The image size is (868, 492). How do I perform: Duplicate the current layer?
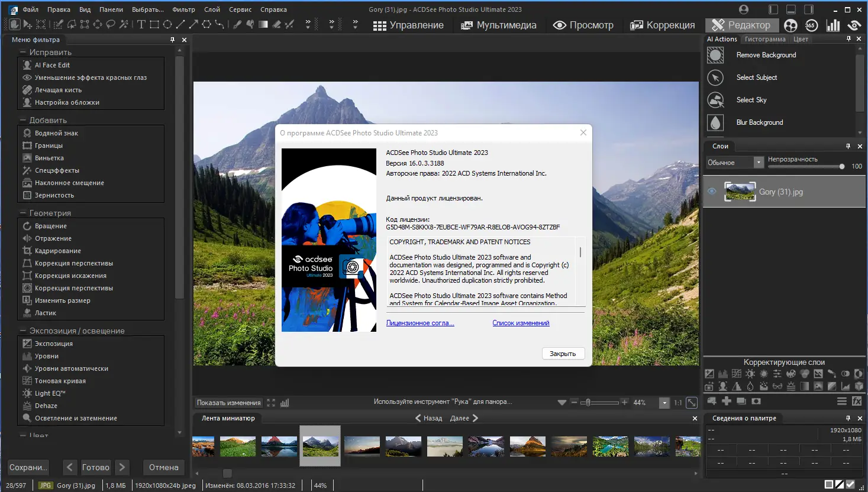[x=741, y=401]
